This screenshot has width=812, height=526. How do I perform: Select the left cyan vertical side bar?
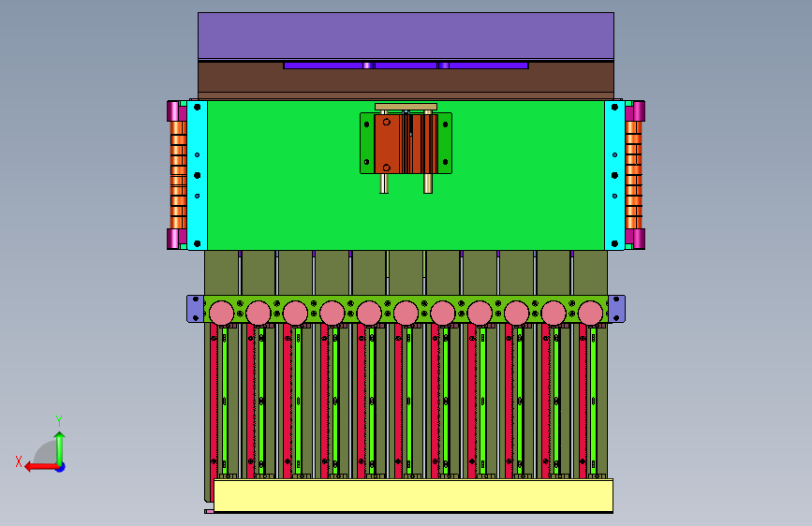[x=197, y=176]
